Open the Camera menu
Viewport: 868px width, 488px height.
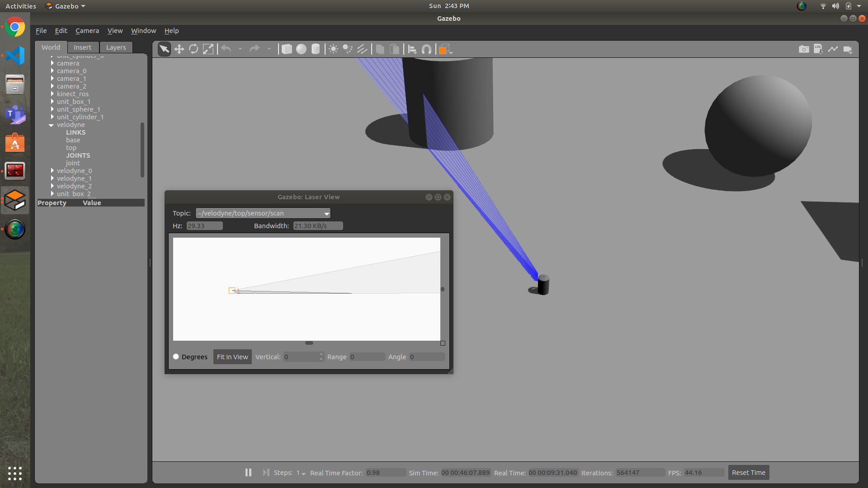point(87,31)
